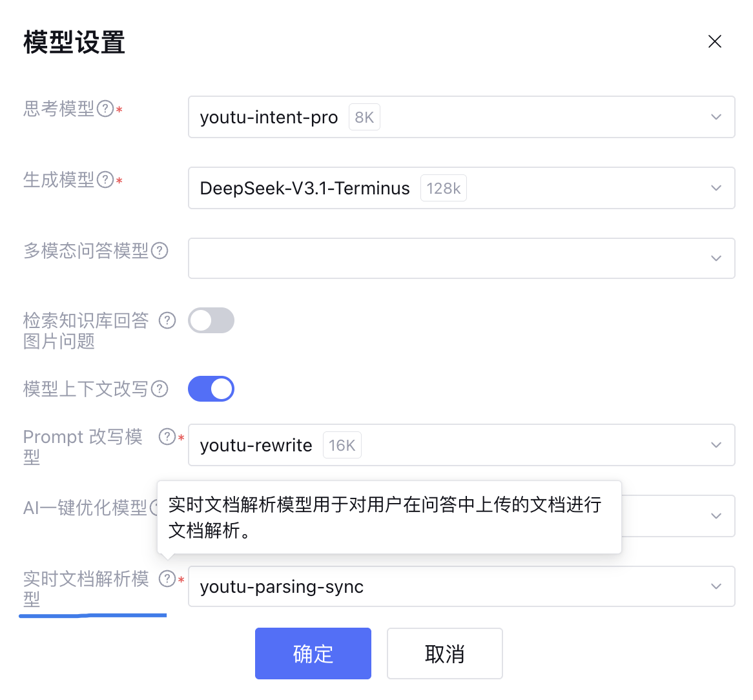This screenshot has height=700, width=753.
Task: Click help icon beside 多模态问答模型
Action: [x=160, y=251]
